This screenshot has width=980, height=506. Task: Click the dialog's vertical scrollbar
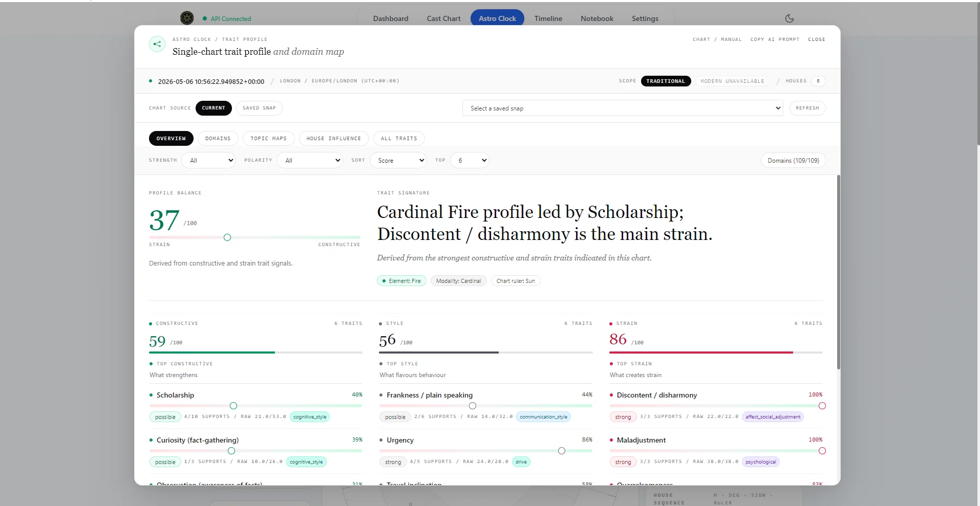point(838,272)
